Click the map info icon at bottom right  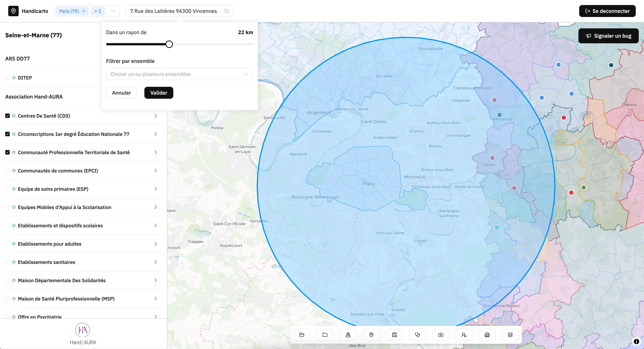tap(636, 342)
